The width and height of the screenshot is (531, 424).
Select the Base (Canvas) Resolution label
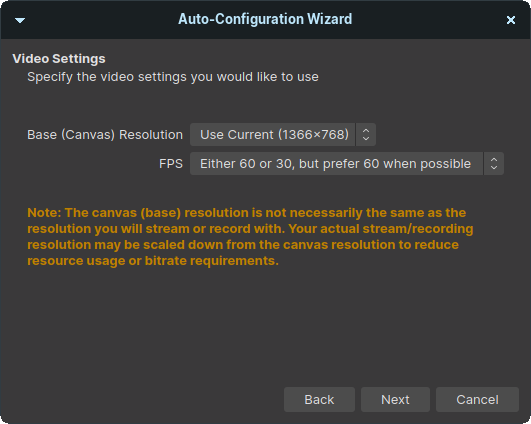pos(105,135)
